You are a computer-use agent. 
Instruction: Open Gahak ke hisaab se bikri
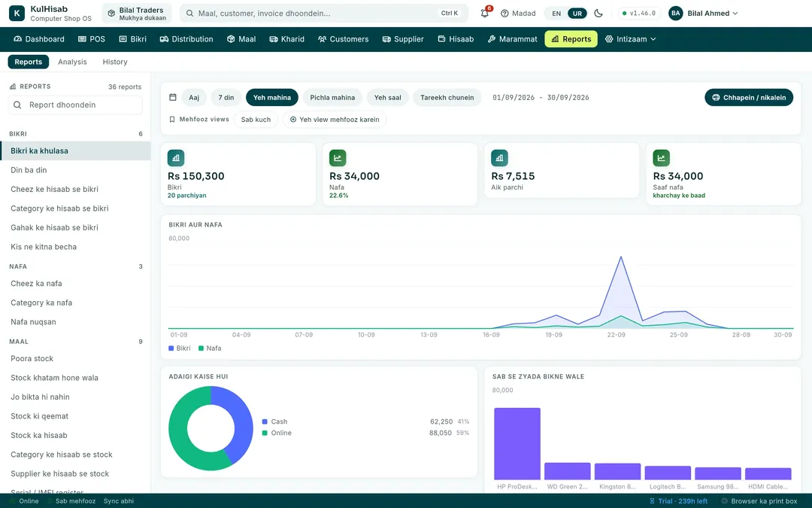(75, 227)
